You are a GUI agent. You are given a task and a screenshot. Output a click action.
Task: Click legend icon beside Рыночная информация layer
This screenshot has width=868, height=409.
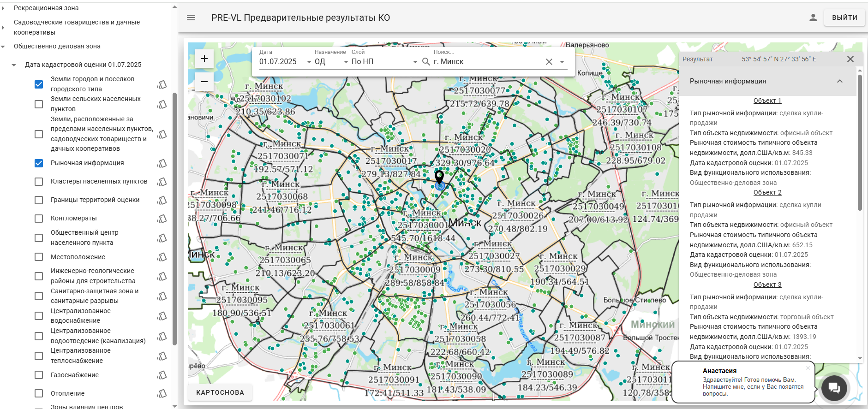pos(162,163)
